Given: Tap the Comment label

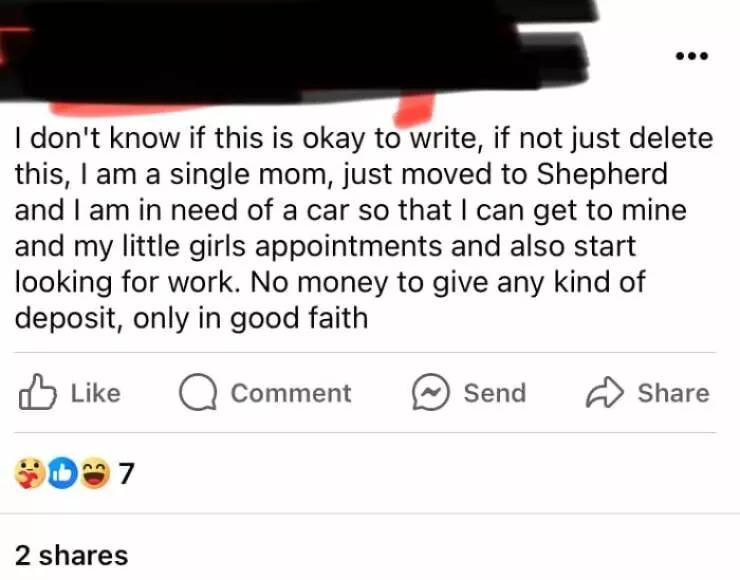Looking at the screenshot, I should (x=291, y=393).
